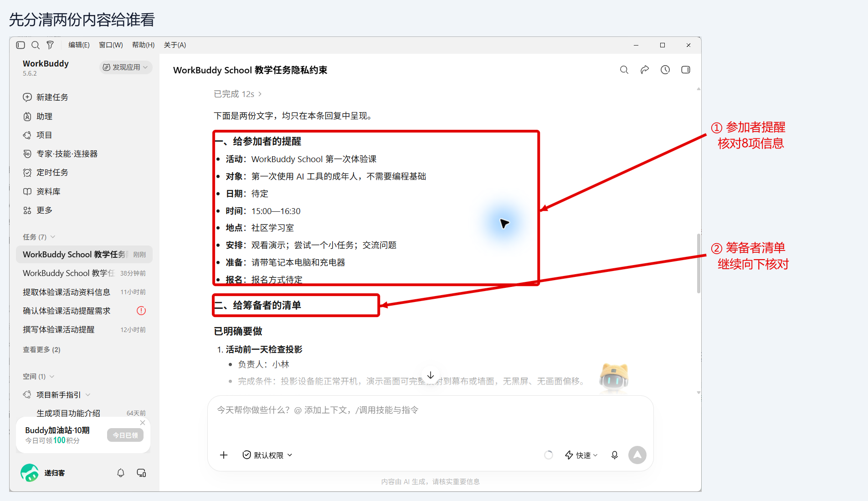The width and height of the screenshot is (868, 501).
Task: Click the scrollbar down arrow in the chat pane
Action: pyautogui.click(x=699, y=393)
